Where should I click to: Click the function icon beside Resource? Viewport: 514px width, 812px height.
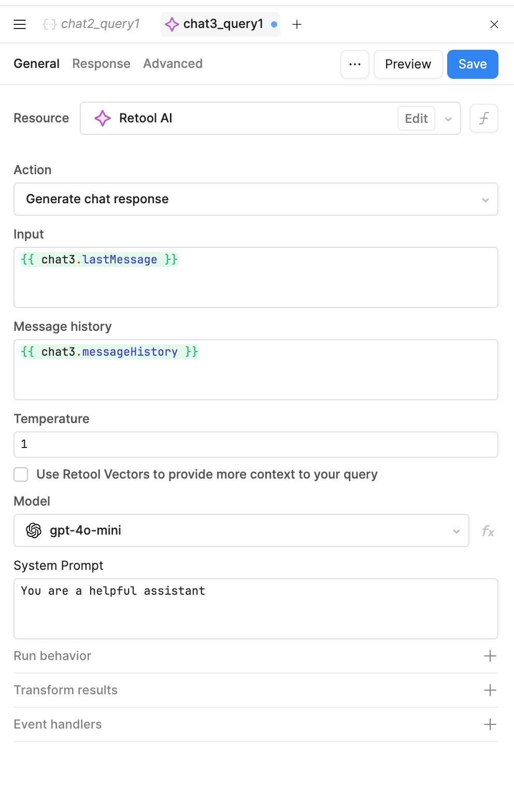484,118
